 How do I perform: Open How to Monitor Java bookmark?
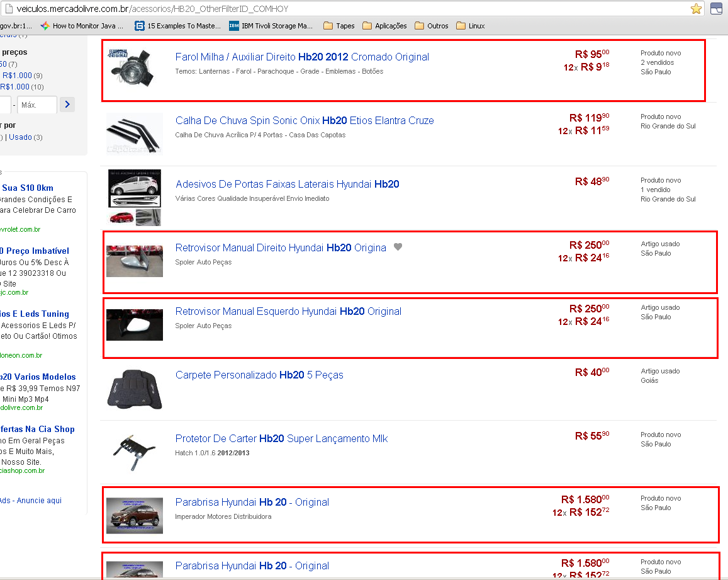pyautogui.click(x=81, y=26)
